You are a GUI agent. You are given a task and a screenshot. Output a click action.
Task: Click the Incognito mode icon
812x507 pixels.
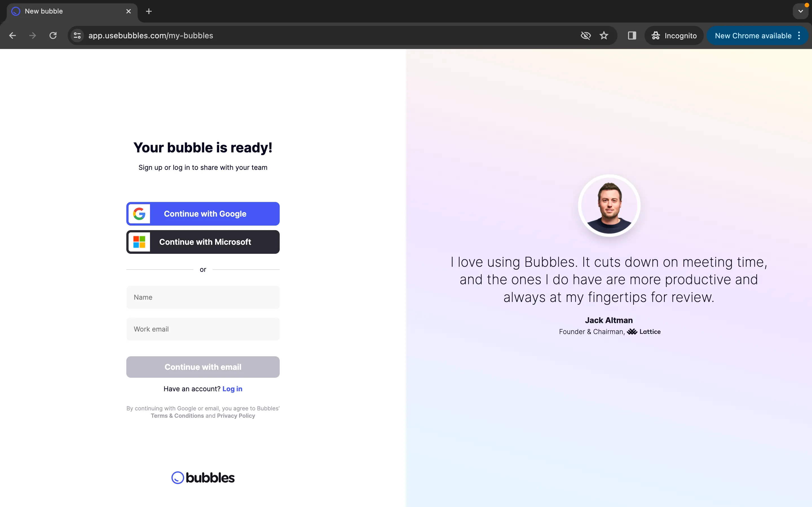coord(656,35)
